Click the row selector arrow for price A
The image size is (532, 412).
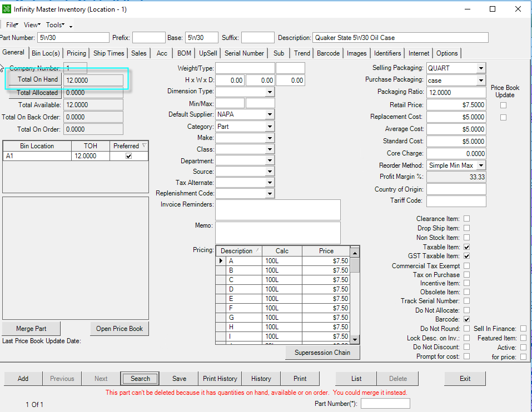(221, 261)
